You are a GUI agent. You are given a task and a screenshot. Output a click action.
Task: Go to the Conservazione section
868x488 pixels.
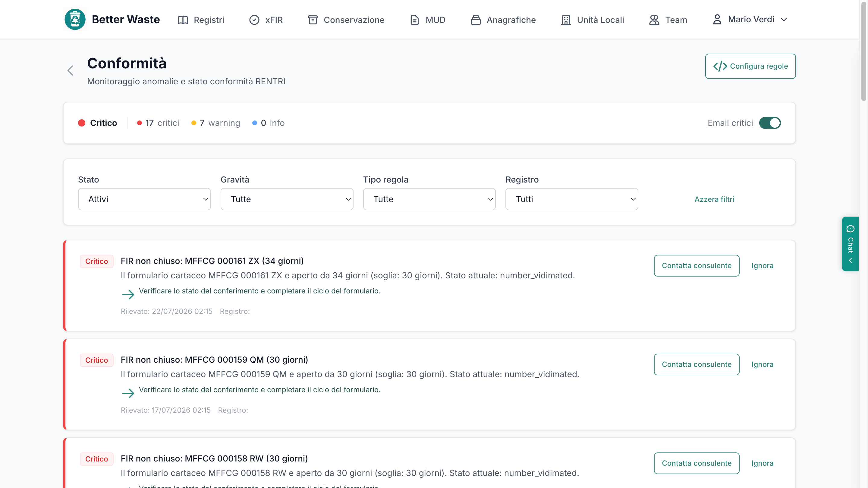pyautogui.click(x=346, y=20)
